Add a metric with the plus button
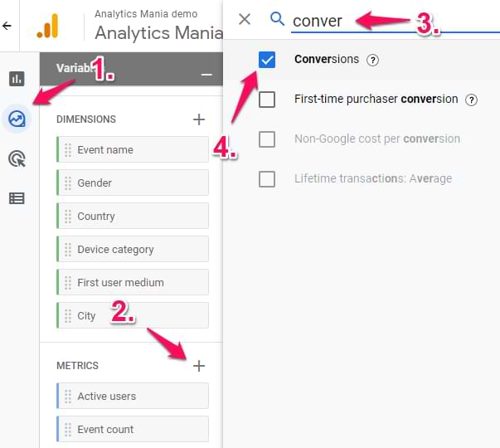Viewport: 500px width, 448px height. 199,366
